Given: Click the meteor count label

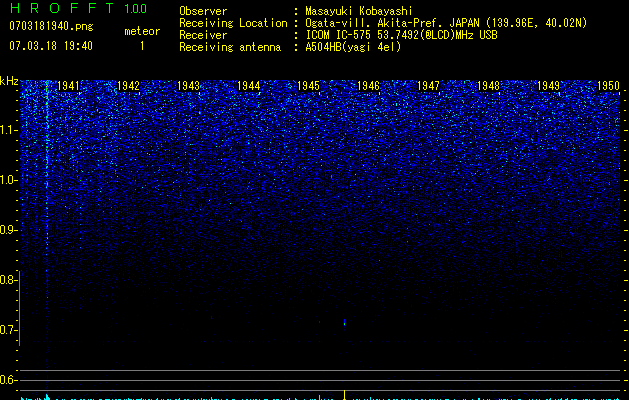Looking at the screenshot, I should [x=142, y=31].
